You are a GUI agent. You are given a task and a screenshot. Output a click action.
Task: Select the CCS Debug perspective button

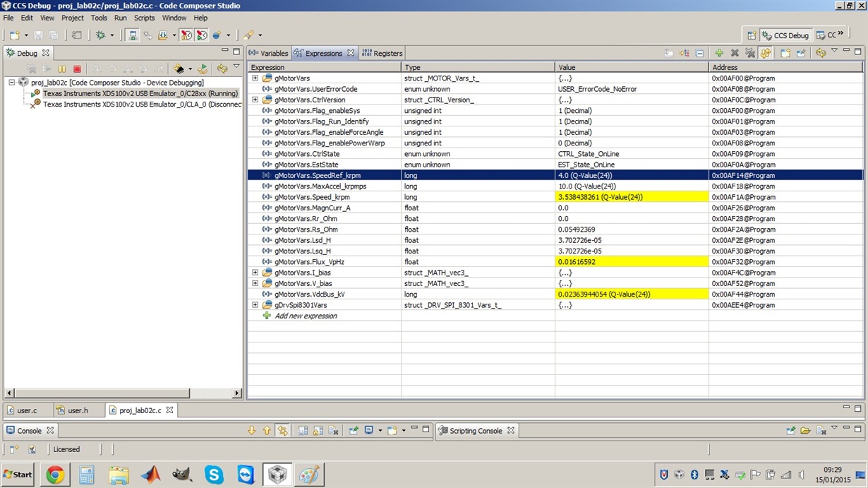pyautogui.click(x=786, y=35)
